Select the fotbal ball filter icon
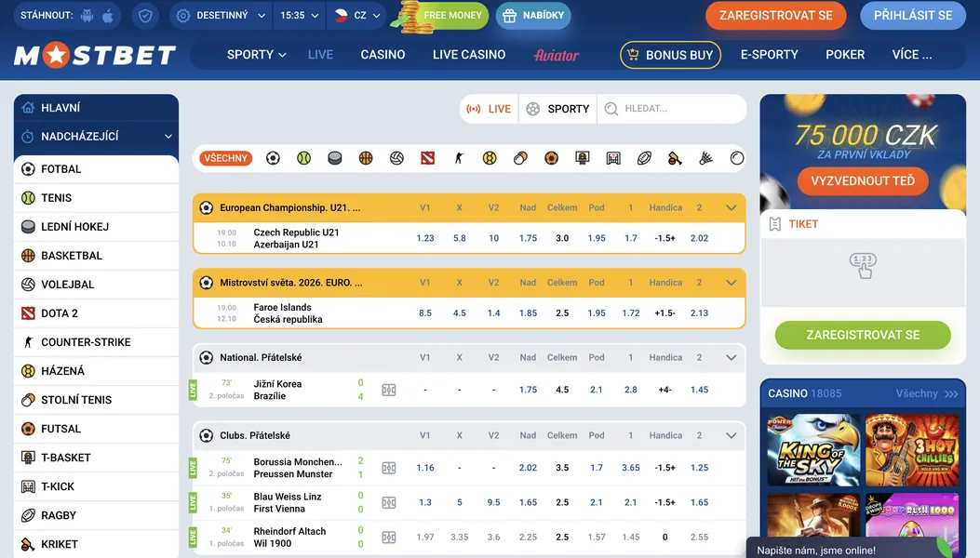 point(272,158)
